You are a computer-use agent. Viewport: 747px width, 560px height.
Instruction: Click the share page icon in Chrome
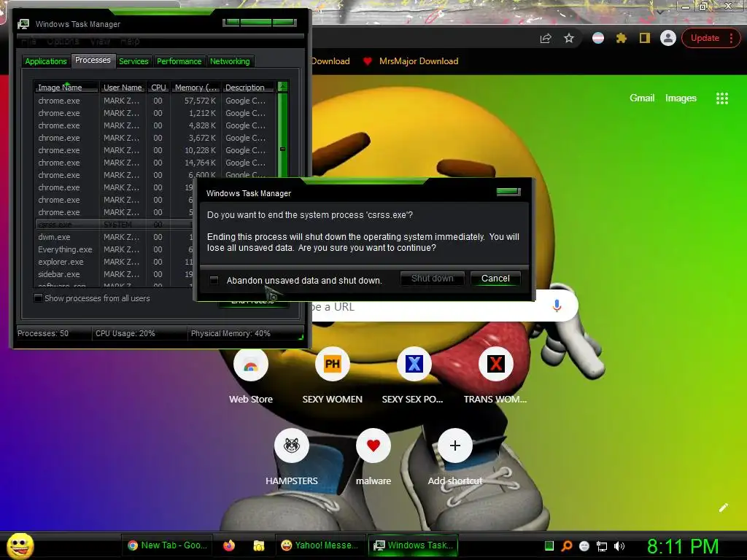coord(546,38)
